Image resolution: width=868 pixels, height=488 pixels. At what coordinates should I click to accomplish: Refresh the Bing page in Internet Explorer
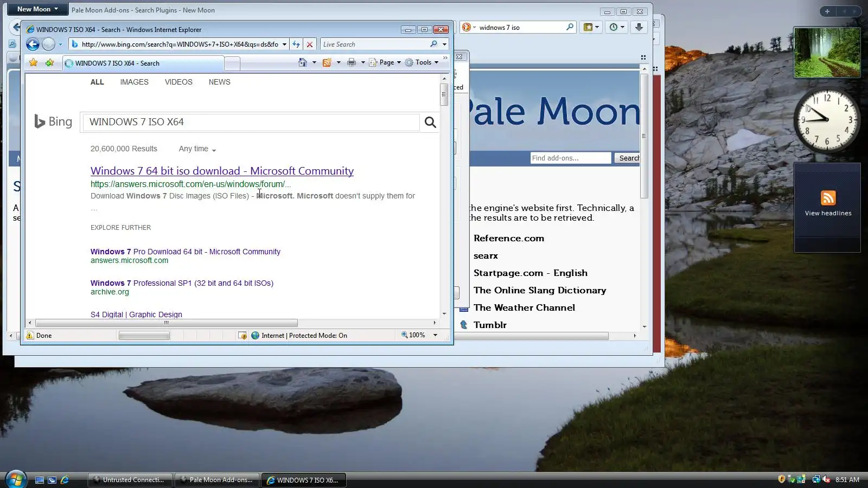coord(296,44)
